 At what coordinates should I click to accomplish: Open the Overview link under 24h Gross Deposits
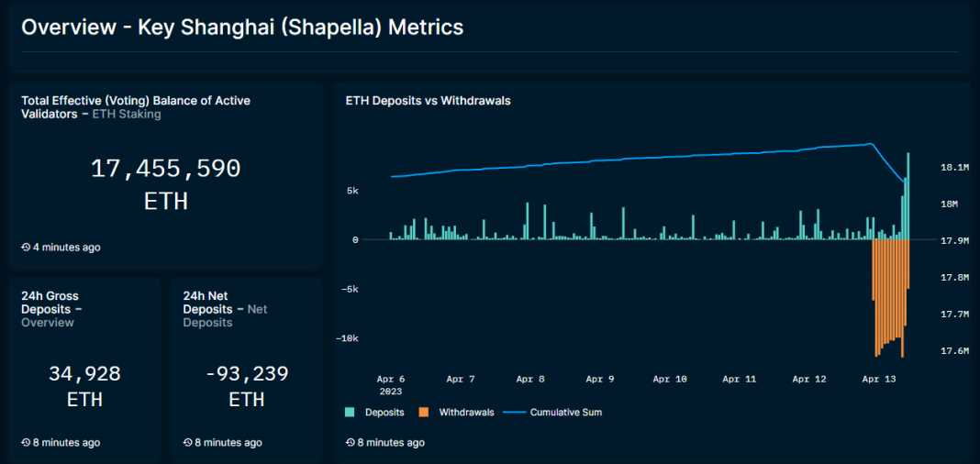(x=48, y=323)
